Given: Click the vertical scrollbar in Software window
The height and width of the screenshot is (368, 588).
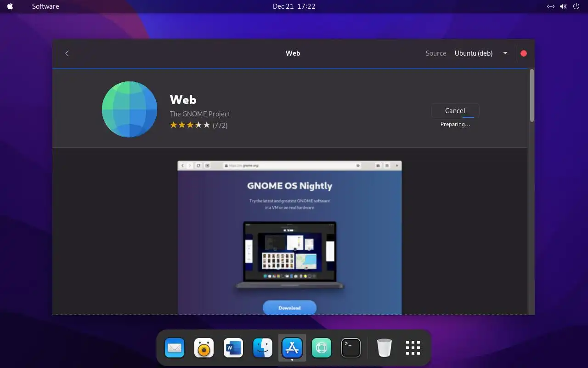Looking at the screenshot, I should click(x=531, y=96).
